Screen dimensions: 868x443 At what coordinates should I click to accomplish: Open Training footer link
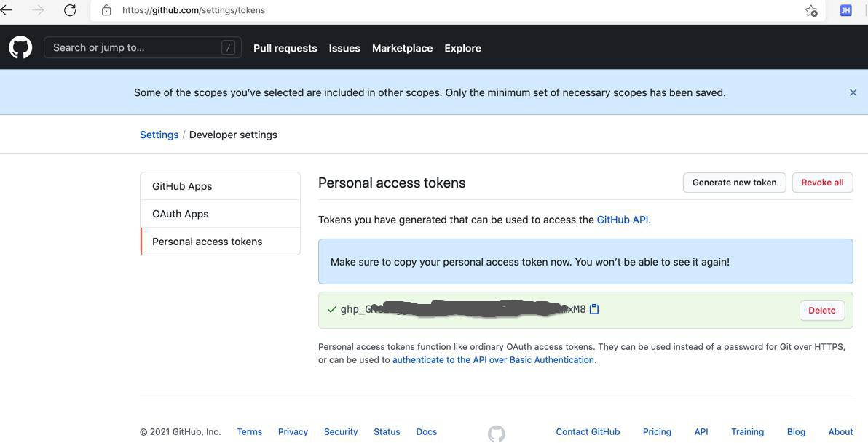click(747, 432)
